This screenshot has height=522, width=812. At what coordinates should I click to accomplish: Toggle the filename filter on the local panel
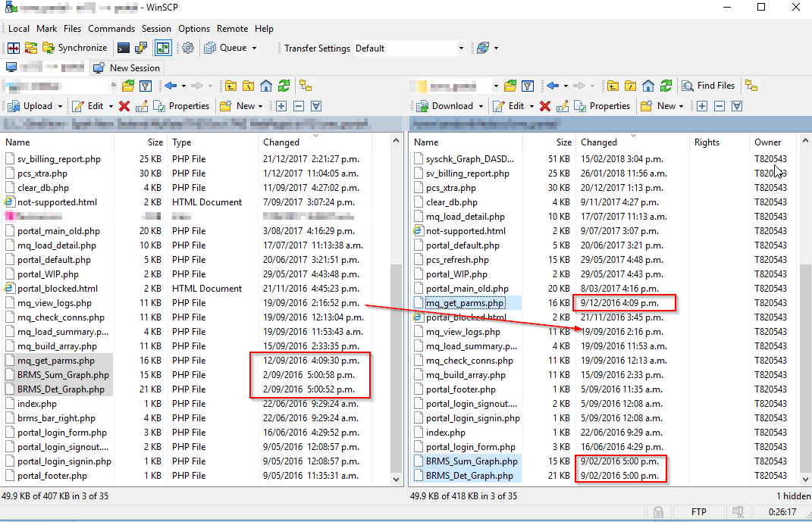[x=146, y=85]
